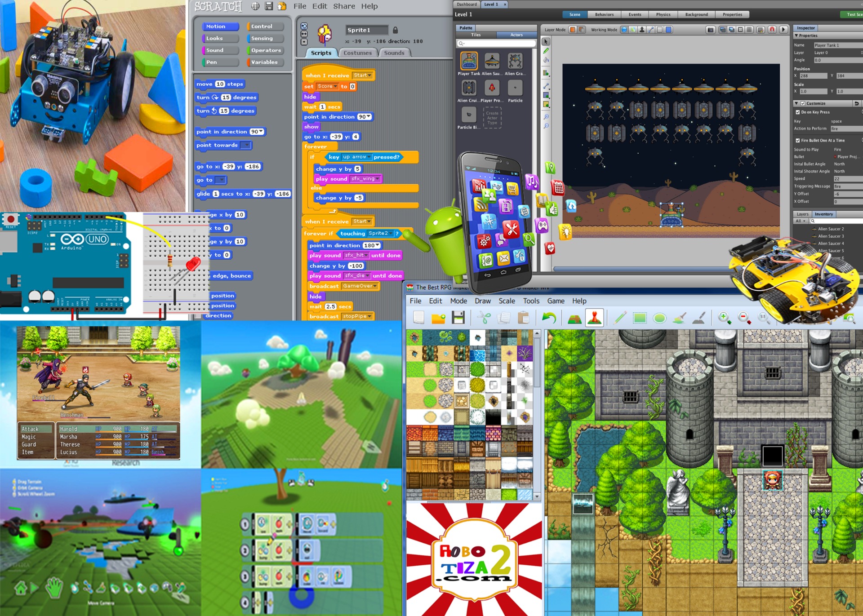Viewport: 863px width, 616px height.
Task: Switch to the Behaviors tab
Action: (x=604, y=14)
